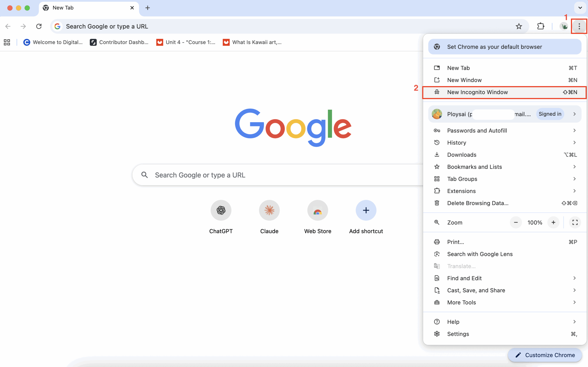Open the Downloads menu item
The width and height of the screenshot is (588, 367).
[462, 155]
